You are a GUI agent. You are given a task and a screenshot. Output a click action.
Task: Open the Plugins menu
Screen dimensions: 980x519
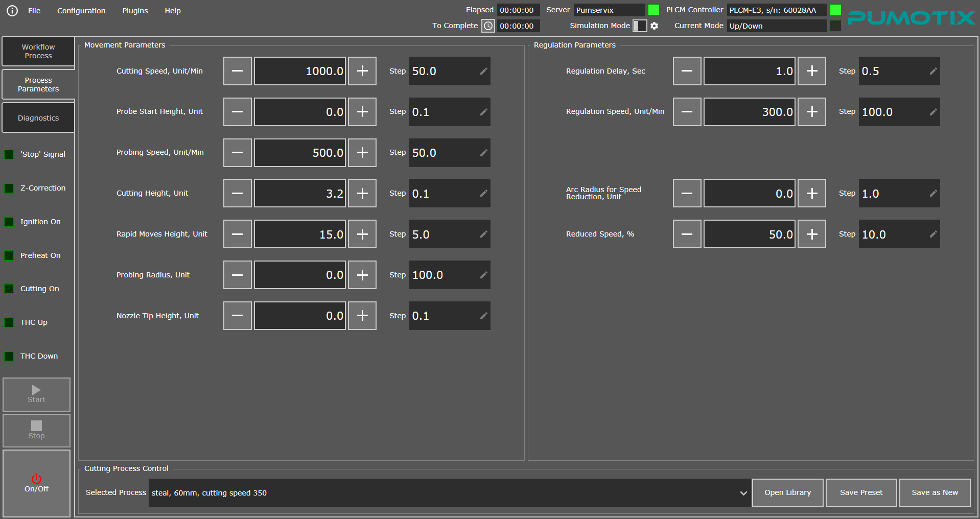point(135,11)
